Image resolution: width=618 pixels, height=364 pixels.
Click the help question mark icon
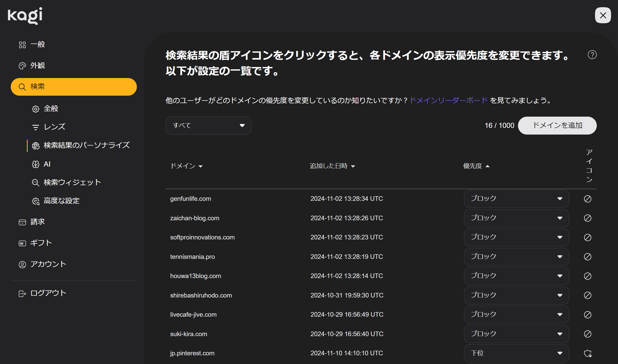pyautogui.click(x=592, y=55)
